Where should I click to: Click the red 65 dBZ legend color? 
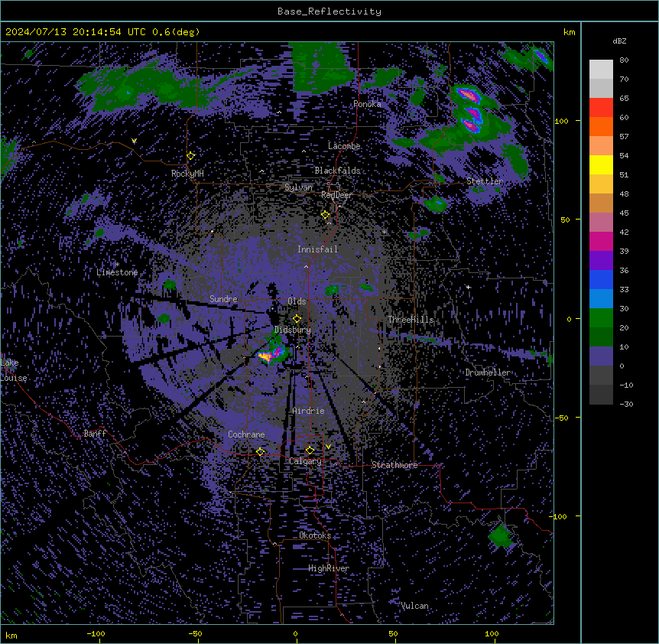click(x=601, y=108)
